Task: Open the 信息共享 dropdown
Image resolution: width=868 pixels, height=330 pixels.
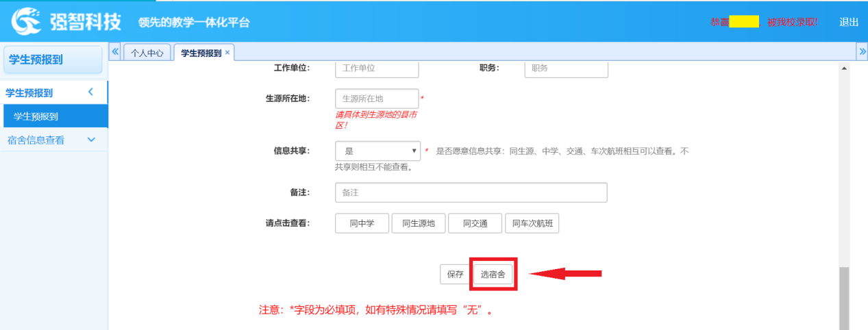Action: pos(377,151)
